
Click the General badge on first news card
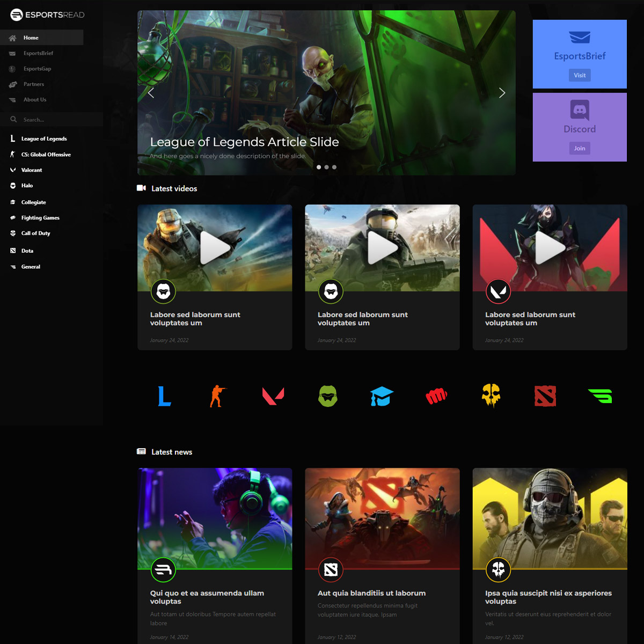(x=163, y=569)
